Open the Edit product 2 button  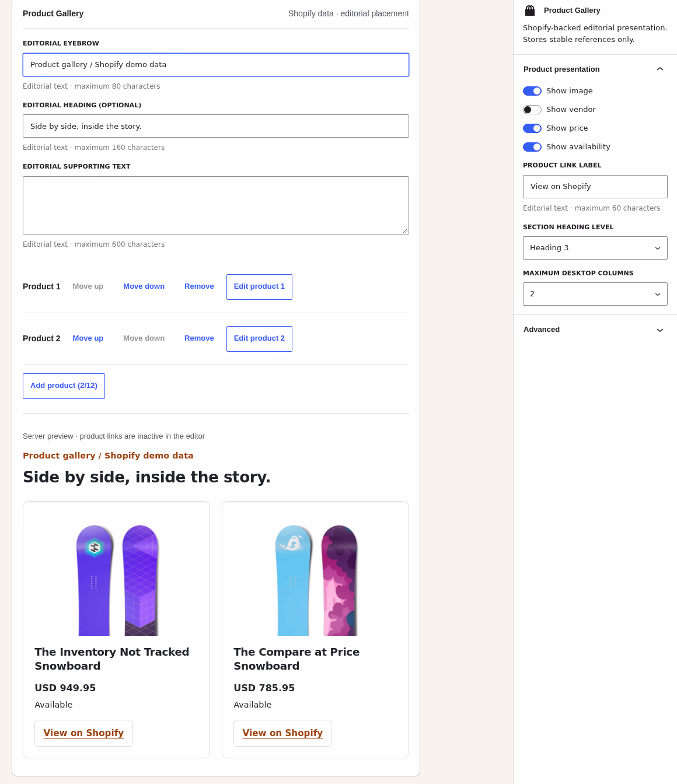pos(259,339)
